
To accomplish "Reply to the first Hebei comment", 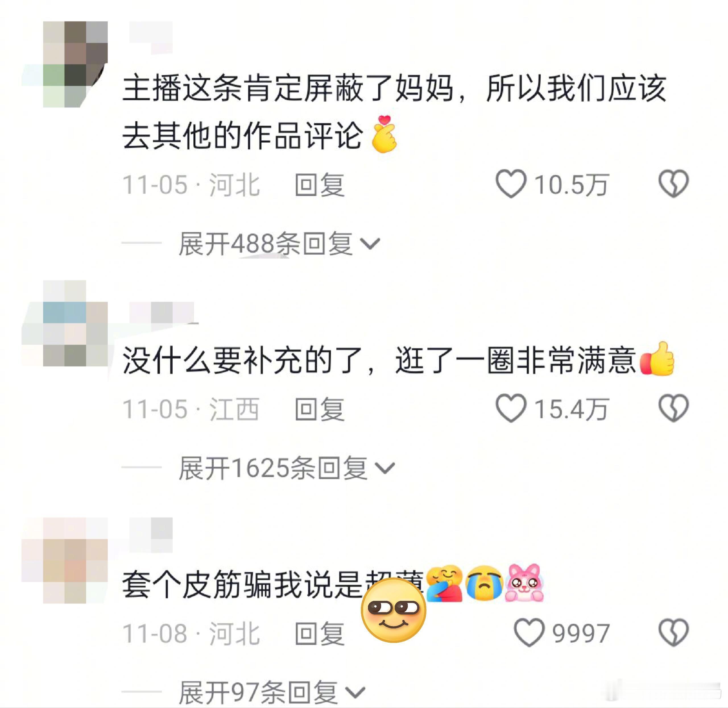I will 320,184.
